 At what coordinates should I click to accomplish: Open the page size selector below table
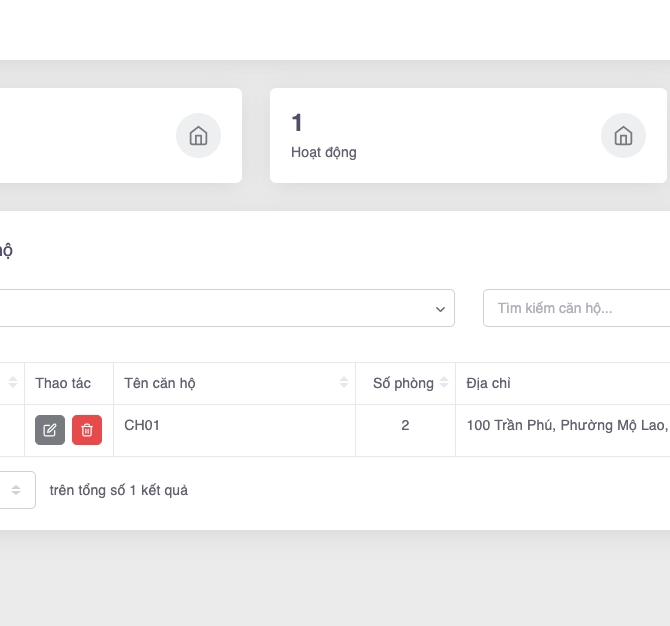coord(16,490)
